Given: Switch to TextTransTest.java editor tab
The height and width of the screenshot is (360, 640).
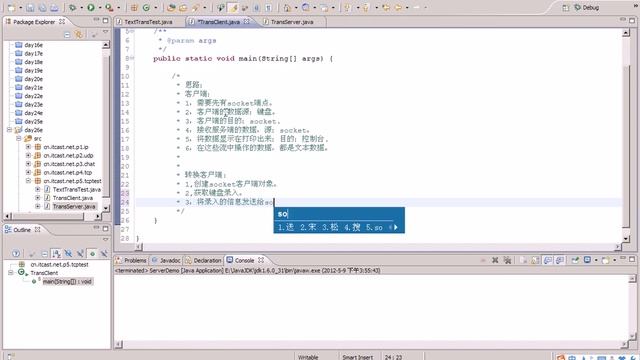Looking at the screenshot, I should (148, 22).
